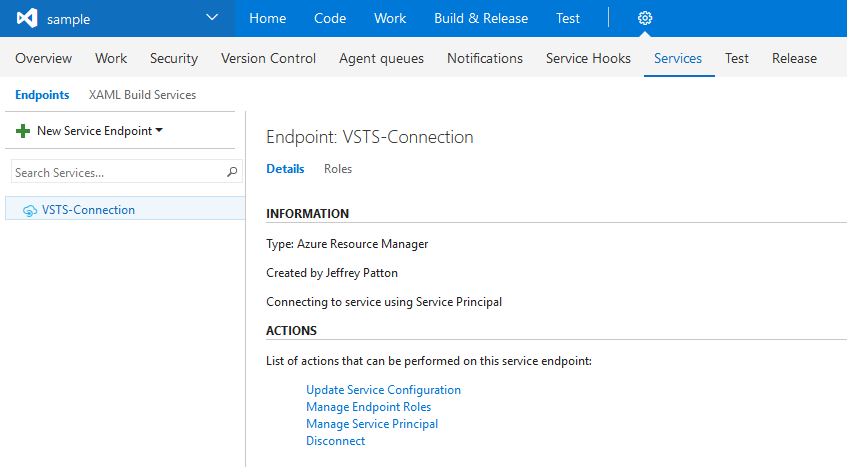
Task: Click the VSTS-Connection cloud icon
Action: coord(30,210)
